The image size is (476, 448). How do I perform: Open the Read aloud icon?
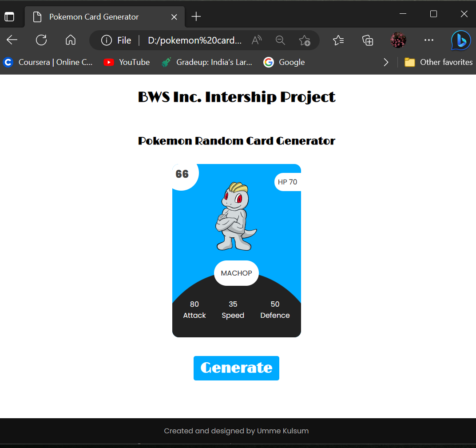click(257, 40)
